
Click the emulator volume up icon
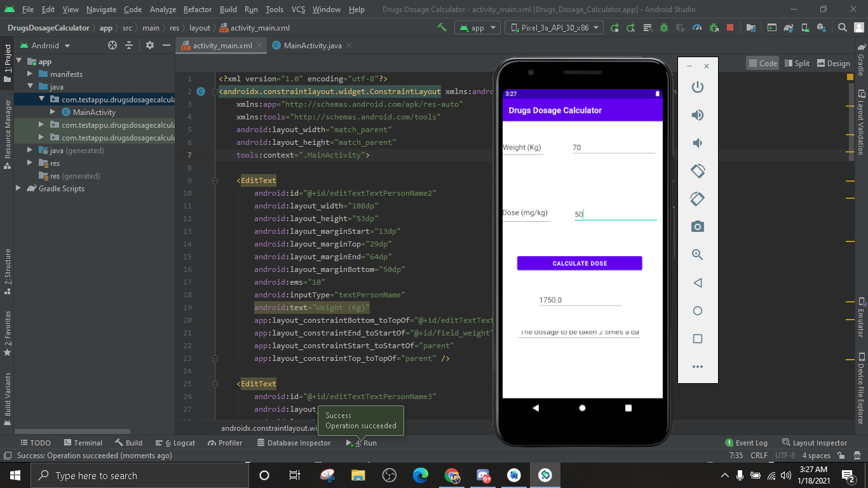(x=698, y=115)
